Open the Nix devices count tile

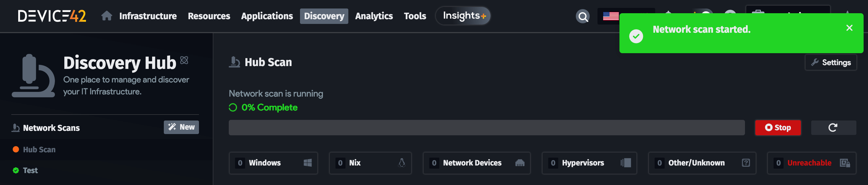[370, 163]
